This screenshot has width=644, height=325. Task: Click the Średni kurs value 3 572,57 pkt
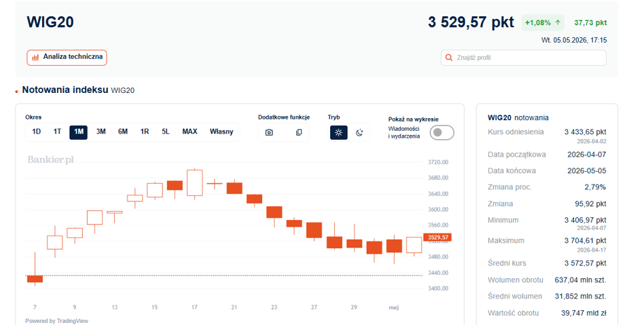586,263
